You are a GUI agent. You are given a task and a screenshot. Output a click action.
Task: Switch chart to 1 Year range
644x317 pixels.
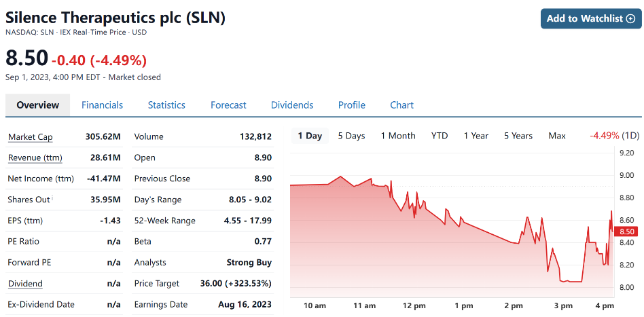(x=476, y=136)
